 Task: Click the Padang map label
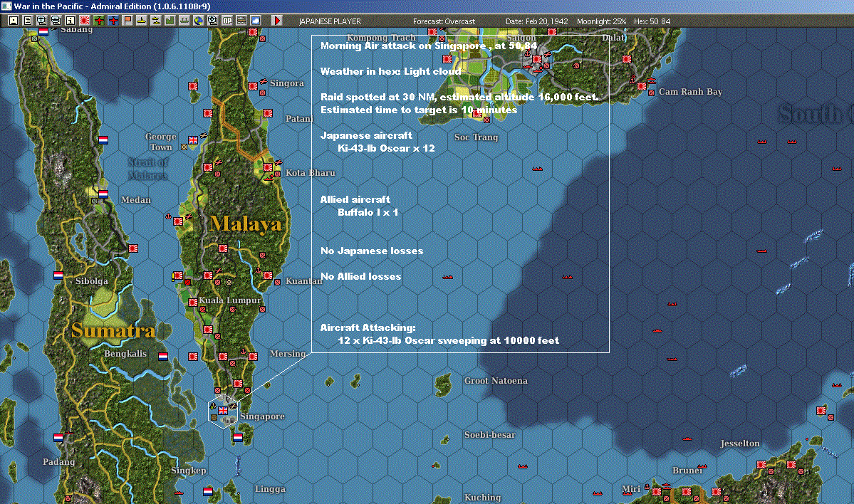pos(59,461)
